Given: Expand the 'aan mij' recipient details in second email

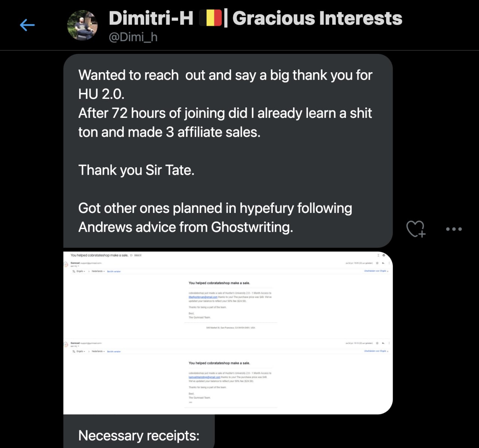Looking at the screenshot, I should 74,346.
